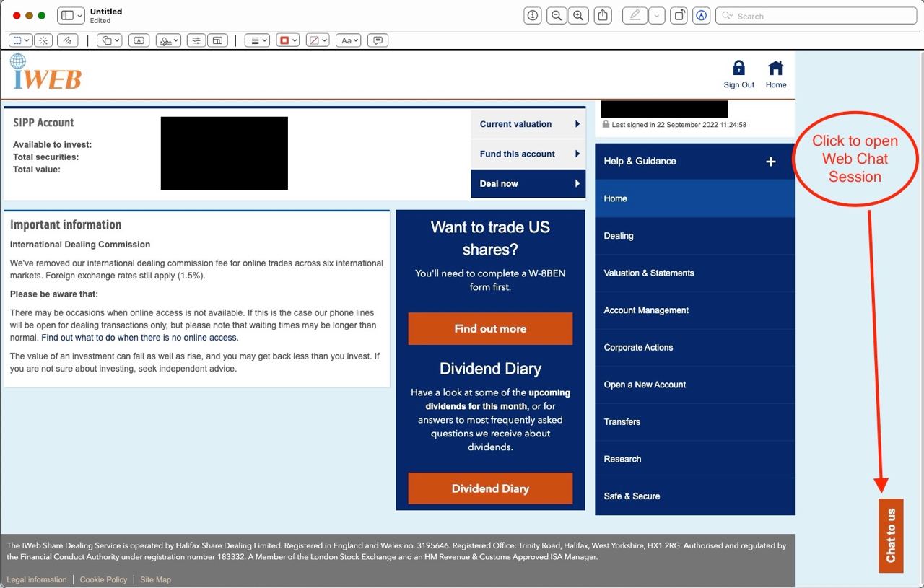Open the red Border Color swatch
924x588 pixels.
click(288, 41)
